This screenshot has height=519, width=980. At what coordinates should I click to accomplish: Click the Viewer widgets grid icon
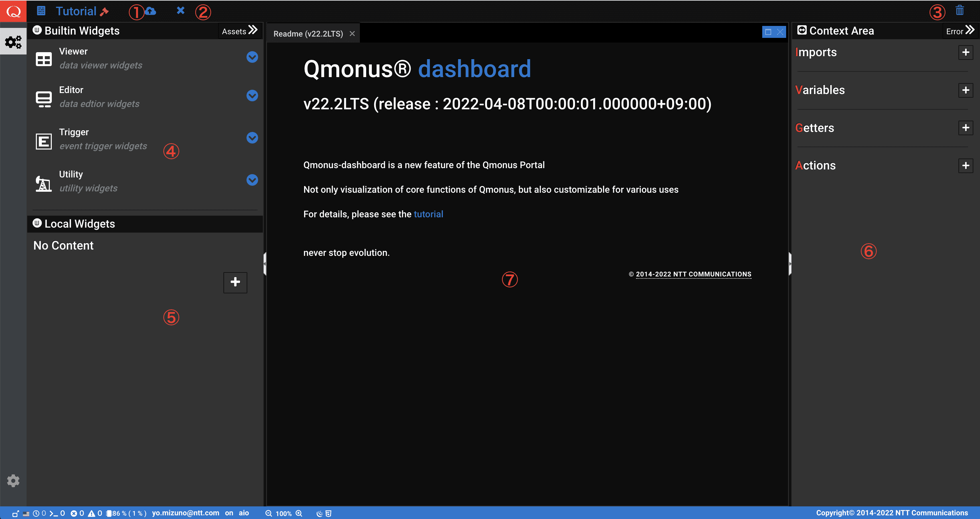[x=44, y=59]
